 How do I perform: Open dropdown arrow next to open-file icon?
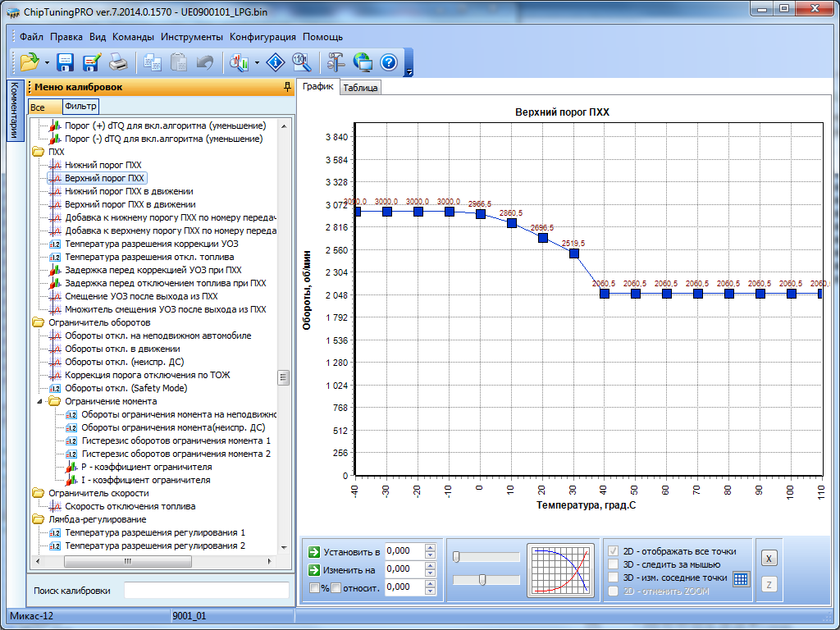click(x=47, y=63)
